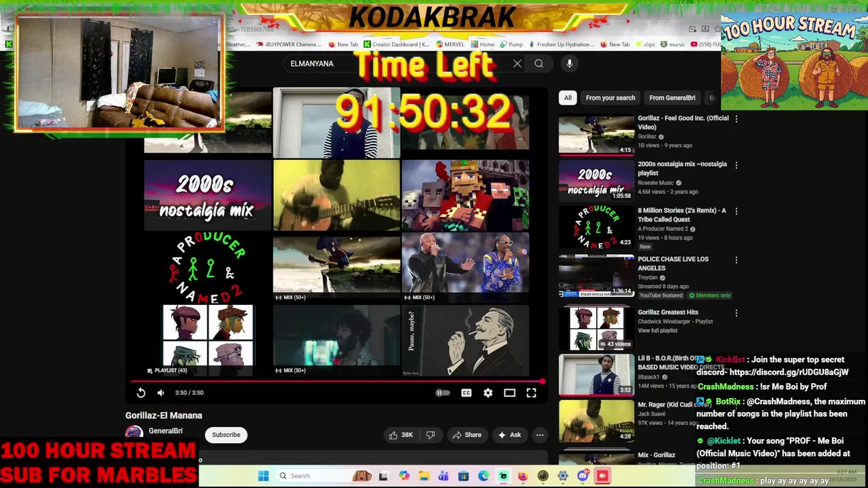Open Firefox from the taskbar
Screen dimensions: 868x488
[x=523, y=476]
